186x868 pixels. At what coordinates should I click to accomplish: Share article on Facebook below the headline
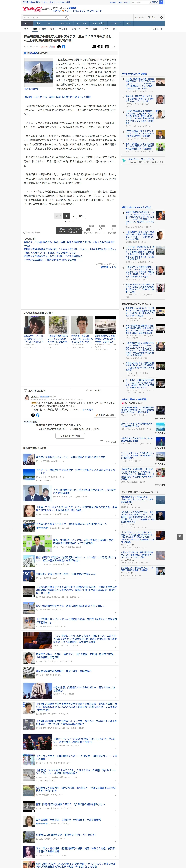(63, 47)
